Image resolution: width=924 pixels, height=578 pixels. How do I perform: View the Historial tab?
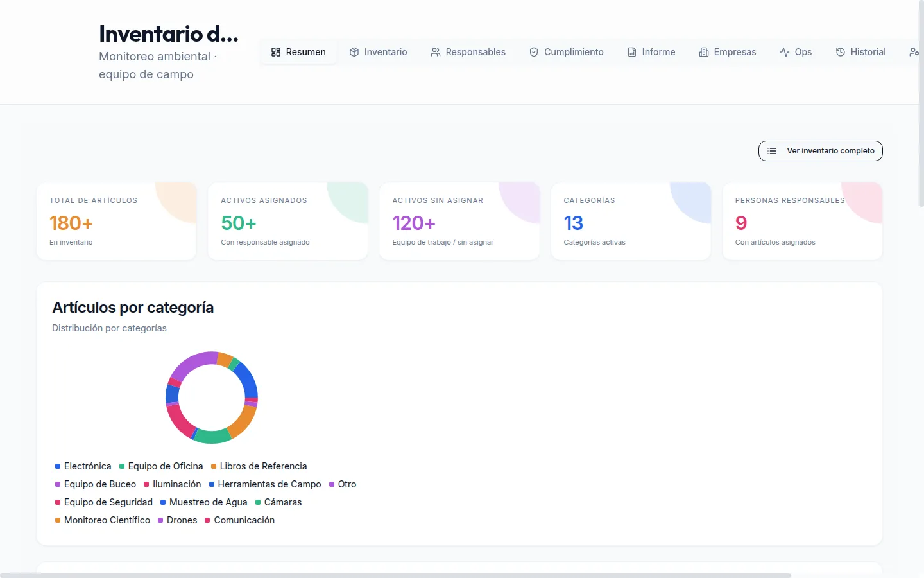(x=861, y=52)
